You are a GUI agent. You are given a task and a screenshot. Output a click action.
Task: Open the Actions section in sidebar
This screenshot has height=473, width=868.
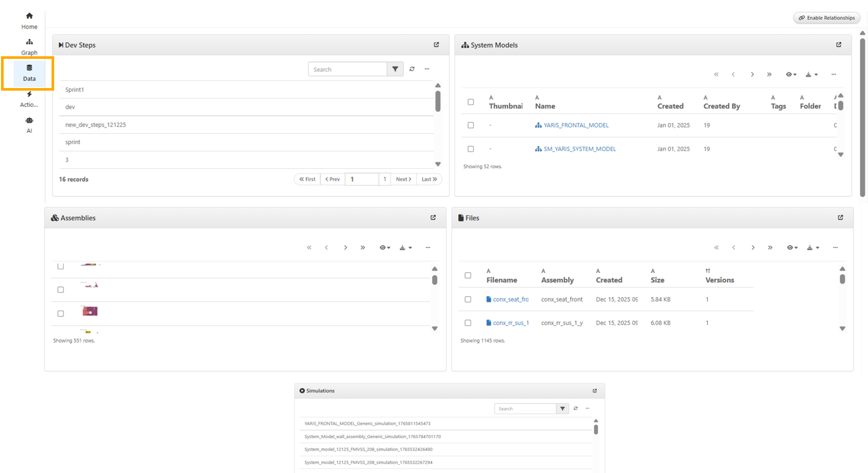click(29, 98)
